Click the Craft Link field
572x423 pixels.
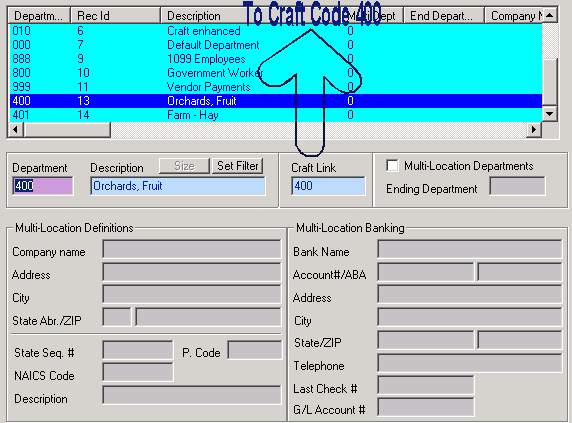coord(328,186)
